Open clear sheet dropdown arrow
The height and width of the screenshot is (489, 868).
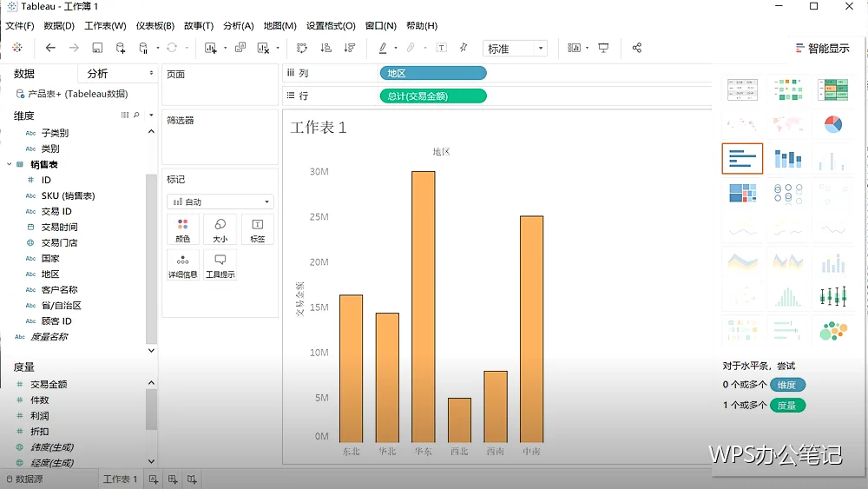click(x=278, y=48)
